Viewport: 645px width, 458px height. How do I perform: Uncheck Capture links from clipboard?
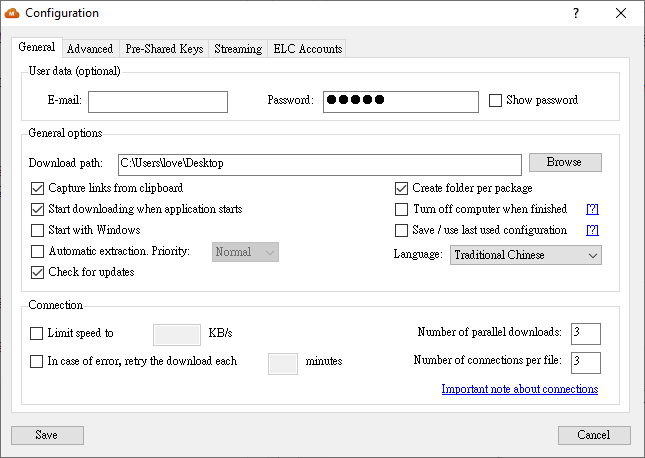pos(38,188)
